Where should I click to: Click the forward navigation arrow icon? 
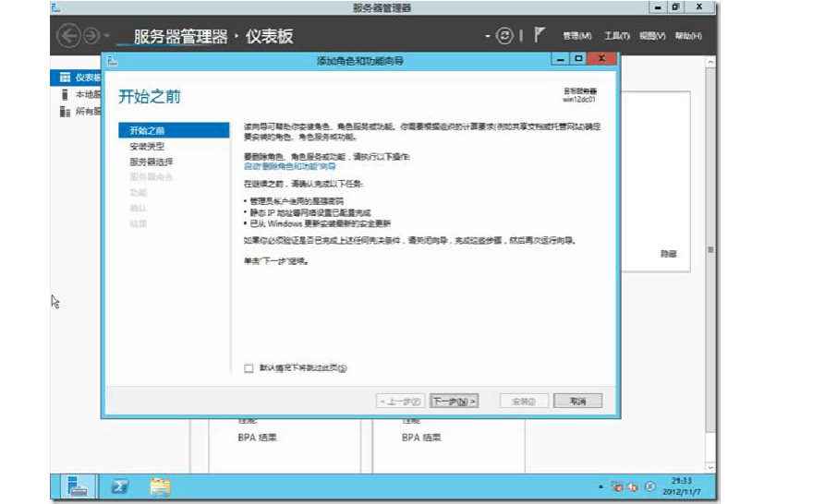(x=91, y=36)
